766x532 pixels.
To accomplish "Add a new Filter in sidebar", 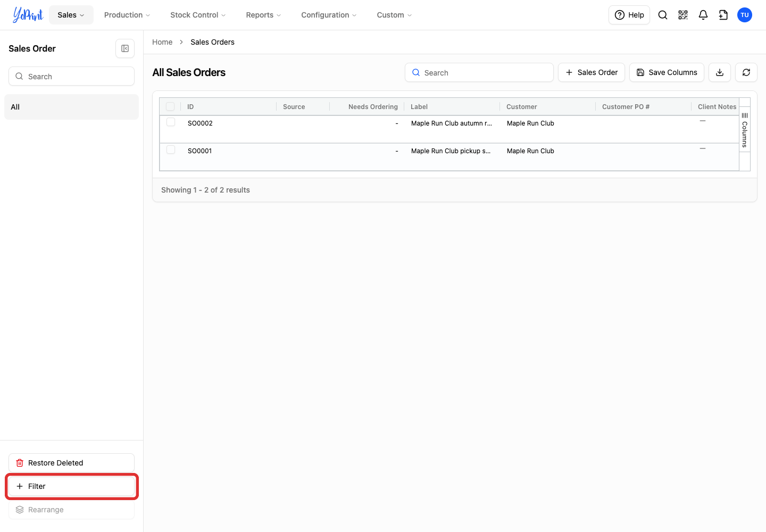I will click(71, 486).
